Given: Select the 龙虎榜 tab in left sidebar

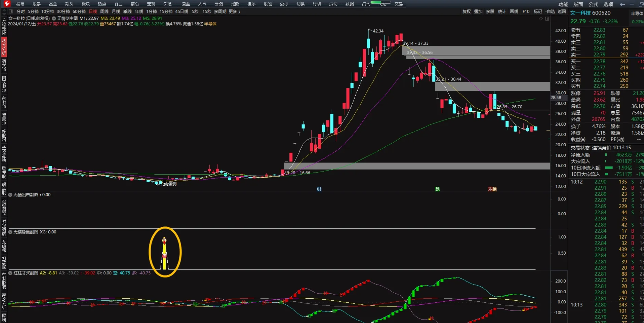Looking at the screenshot, I should tap(4, 246).
